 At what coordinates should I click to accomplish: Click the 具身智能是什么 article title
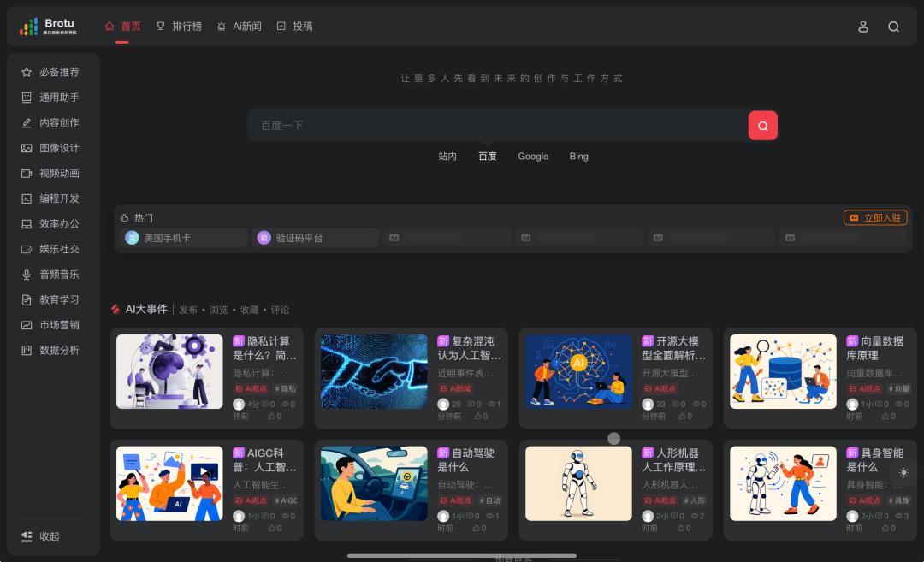pos(875,460)
